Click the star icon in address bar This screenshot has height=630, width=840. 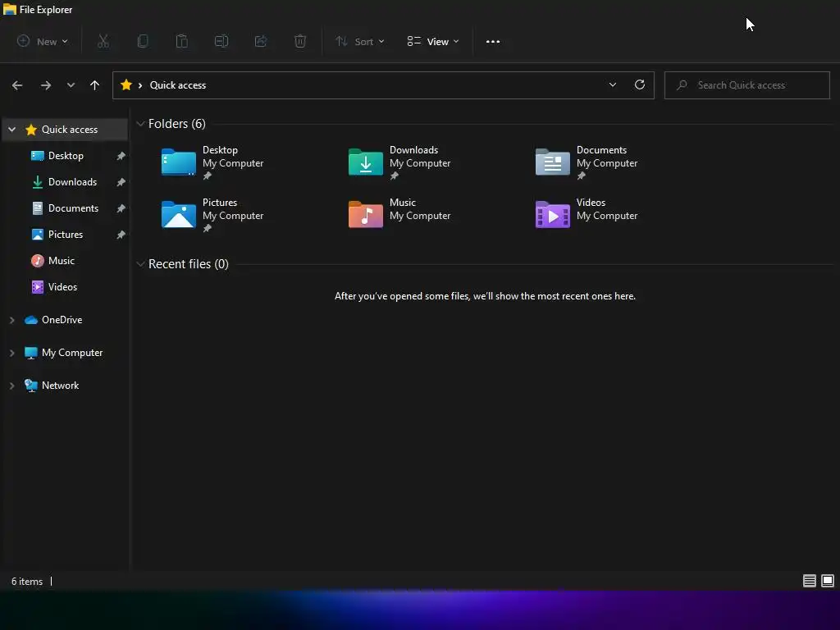[126, 84]
